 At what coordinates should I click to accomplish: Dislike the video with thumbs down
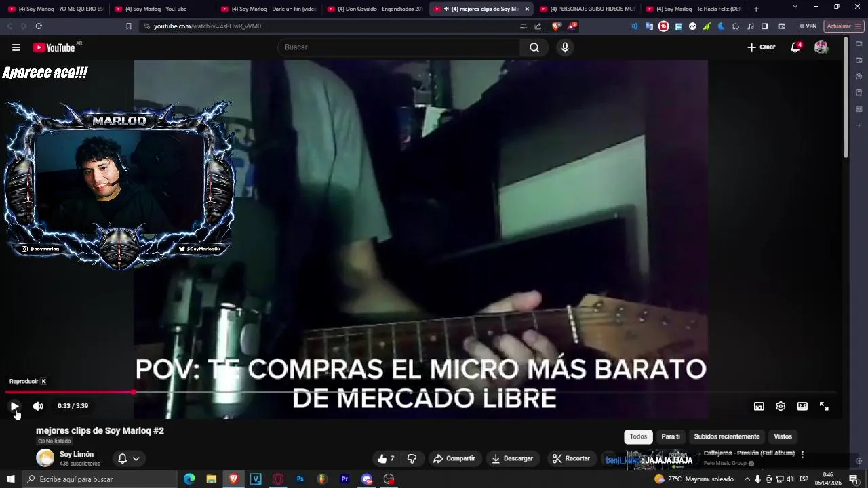[x=412, y=459]
